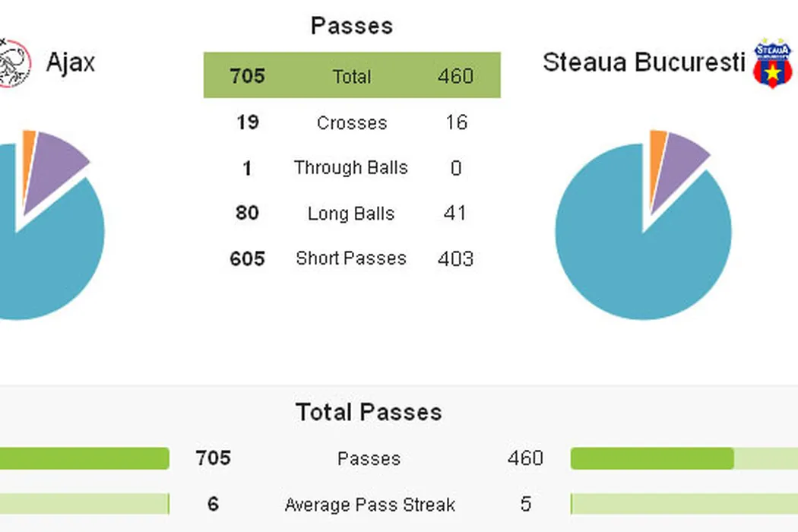Click Ajax pie chart purple long balls slice
Screen dimensions: 798x532
(x=53, y=167)
